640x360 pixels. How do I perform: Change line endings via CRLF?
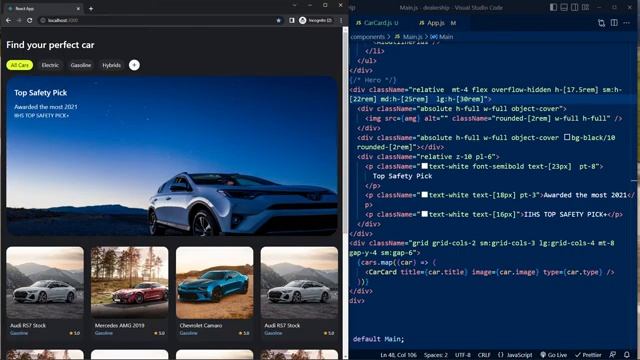point(484,355)
